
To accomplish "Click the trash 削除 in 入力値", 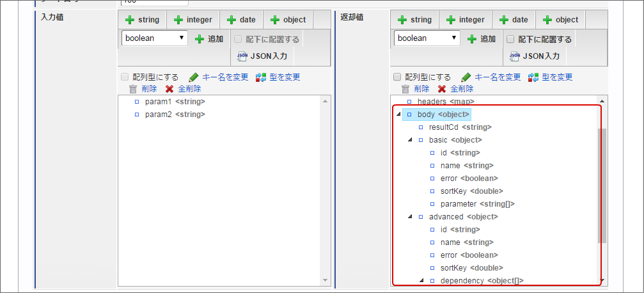I will 143,89.
